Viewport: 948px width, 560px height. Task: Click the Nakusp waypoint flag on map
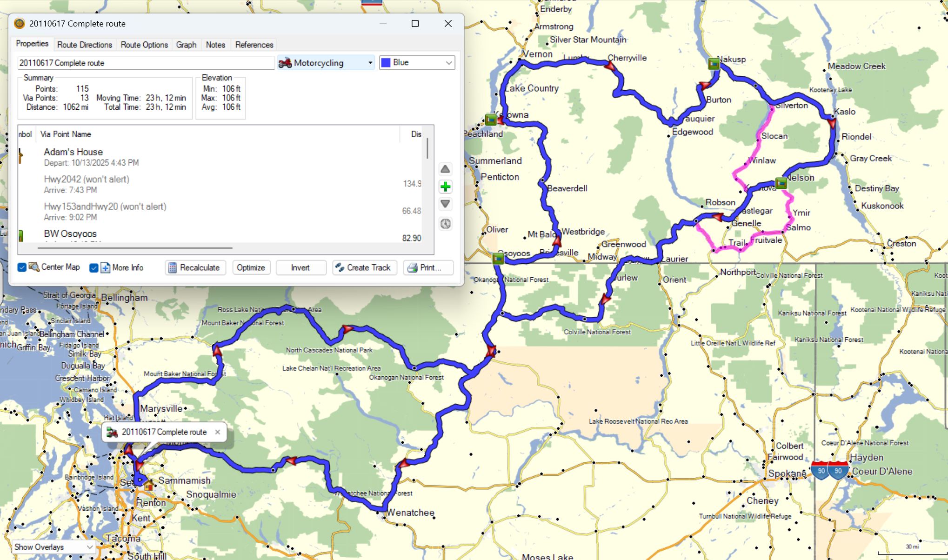[x=714, y=63]
